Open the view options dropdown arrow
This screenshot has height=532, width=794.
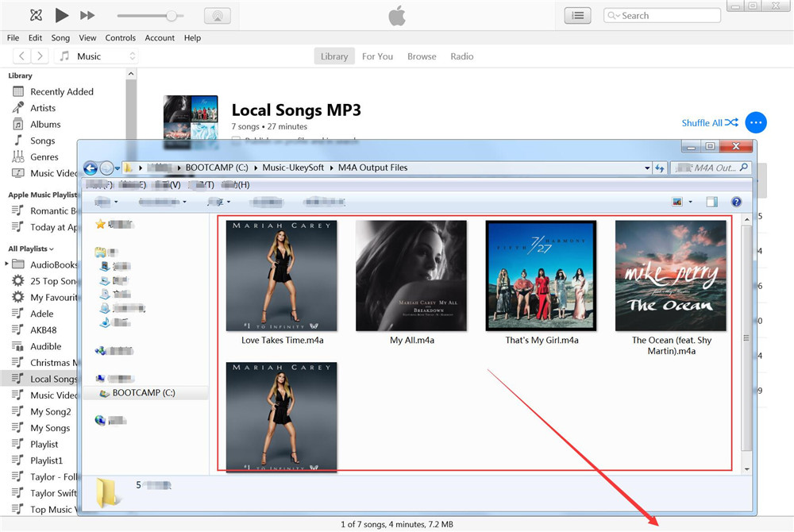click(690, 202)
